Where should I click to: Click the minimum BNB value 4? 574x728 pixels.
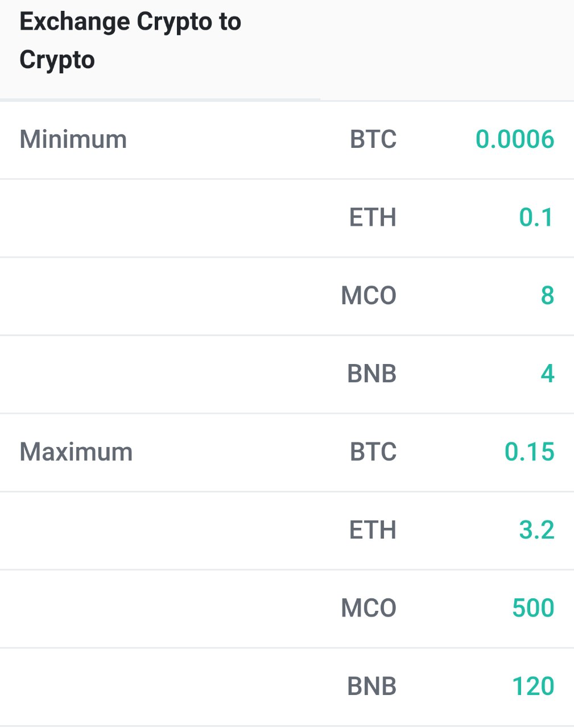point(547,374)
